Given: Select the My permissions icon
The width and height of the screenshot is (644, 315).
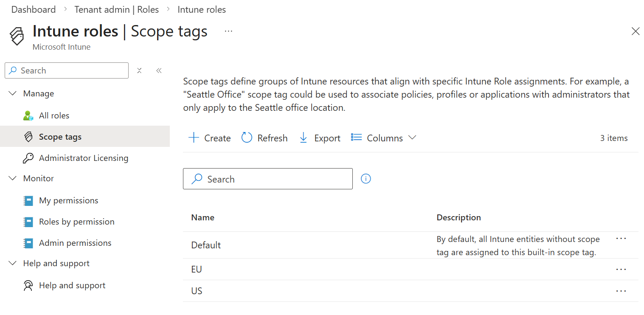Looking at the screenshot, I should click(x=28, y=200).
